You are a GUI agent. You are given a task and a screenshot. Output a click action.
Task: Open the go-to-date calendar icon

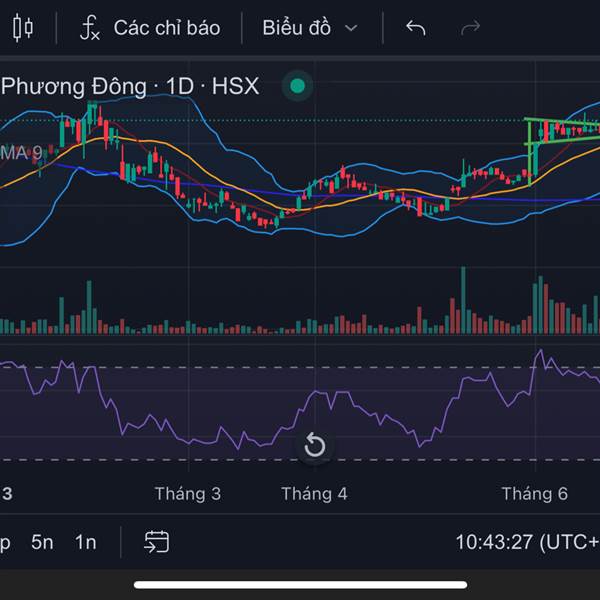(x=157, y=542)
